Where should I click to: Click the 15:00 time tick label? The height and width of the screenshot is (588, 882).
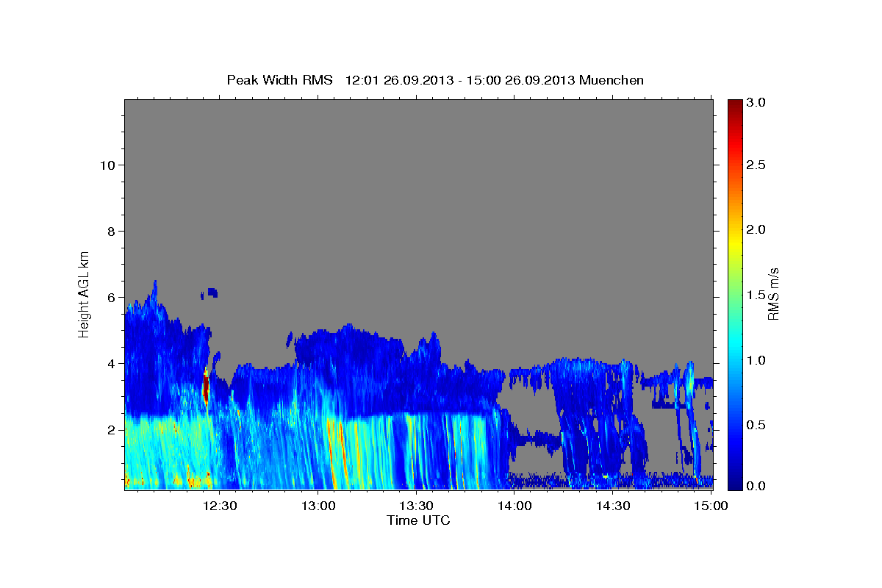[711, 506]
